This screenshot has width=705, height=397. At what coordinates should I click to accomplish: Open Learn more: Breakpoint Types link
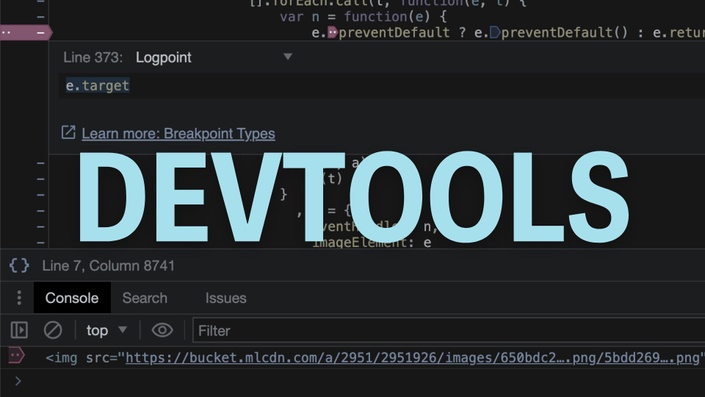tap(178, 134)
